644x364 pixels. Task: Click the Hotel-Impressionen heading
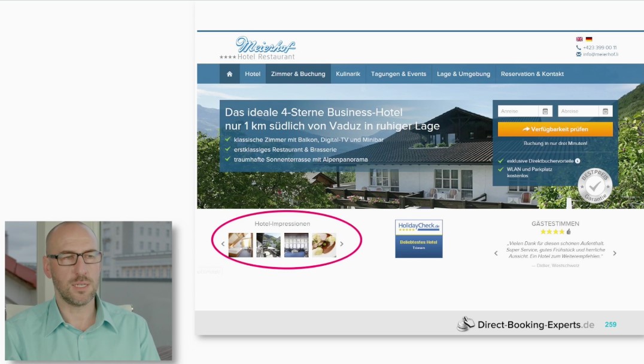tap(282, 224)
